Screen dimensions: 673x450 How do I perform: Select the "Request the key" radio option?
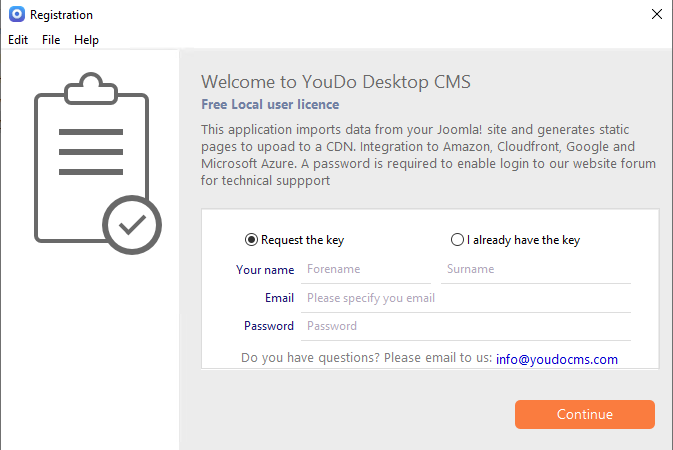pyautogui.click(x=251, y=240)
